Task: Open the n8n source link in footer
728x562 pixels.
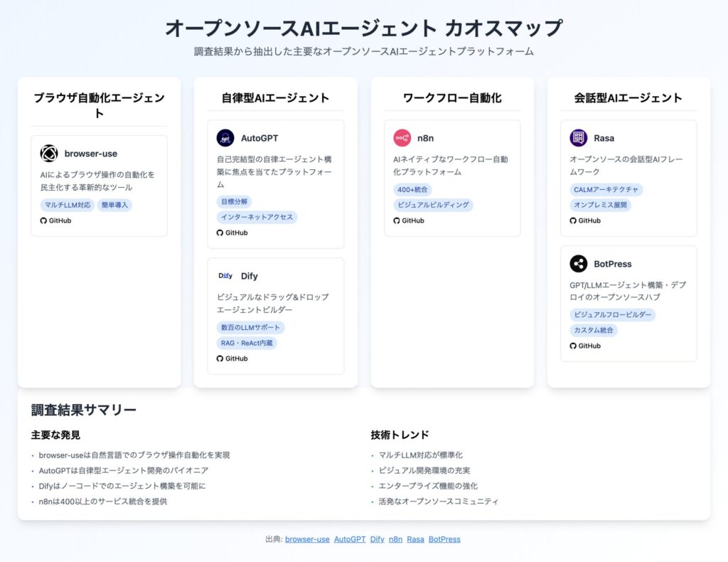Action: 395,539
